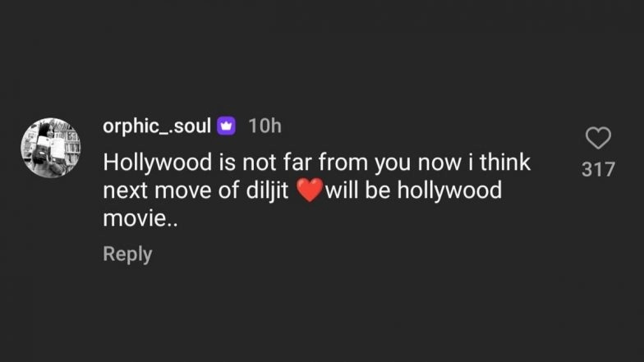Click the word "is" after Hollywood
644x362 pixels.
(x=230, y=163)
